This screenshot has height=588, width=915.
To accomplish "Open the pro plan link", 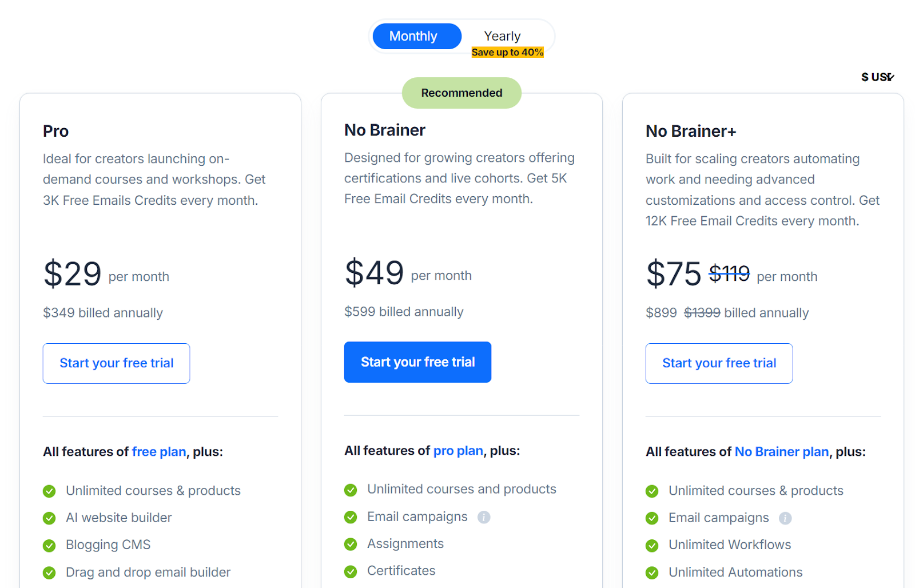I will click(457, 451).
